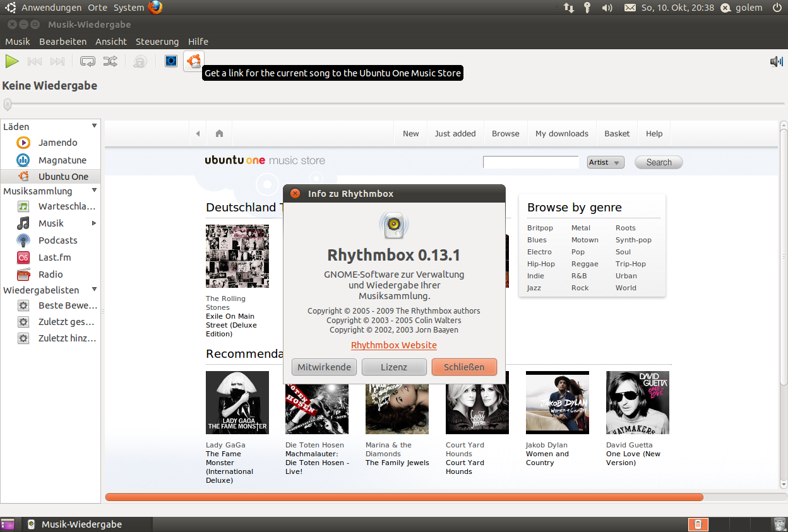Collapse the Läden section arrow
This screenshot has height=532, width=788.
tap(95, 126)
